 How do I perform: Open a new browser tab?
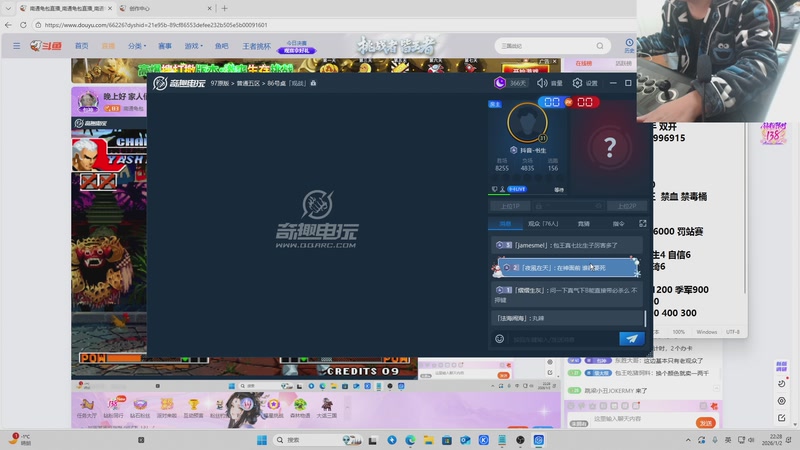224,8
